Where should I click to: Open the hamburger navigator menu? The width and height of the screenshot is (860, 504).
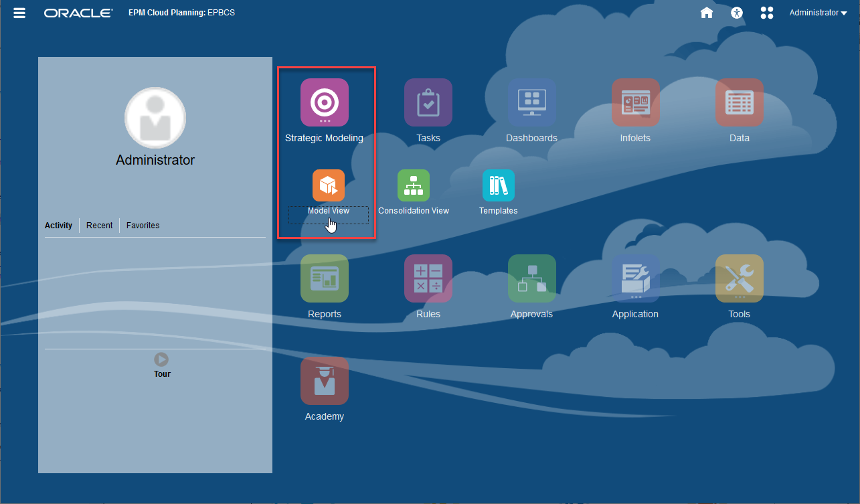point(19,13)
